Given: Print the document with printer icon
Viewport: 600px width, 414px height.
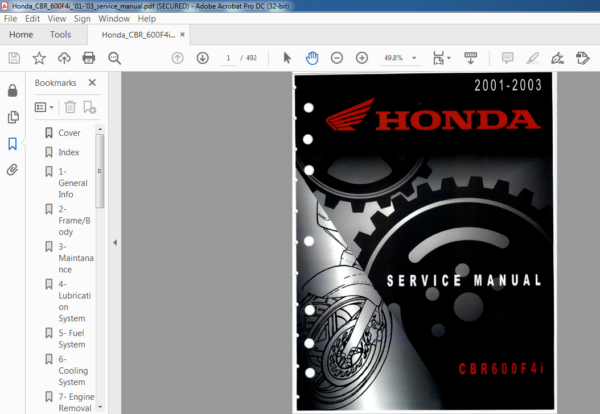Looking at the screenshot, I should [89, 58].
